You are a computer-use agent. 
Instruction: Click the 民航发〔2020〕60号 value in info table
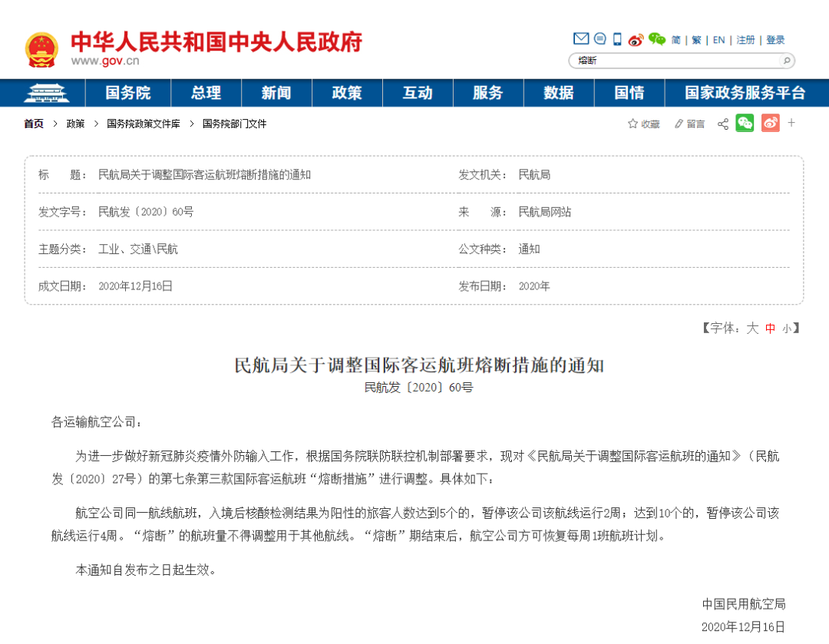146,212
